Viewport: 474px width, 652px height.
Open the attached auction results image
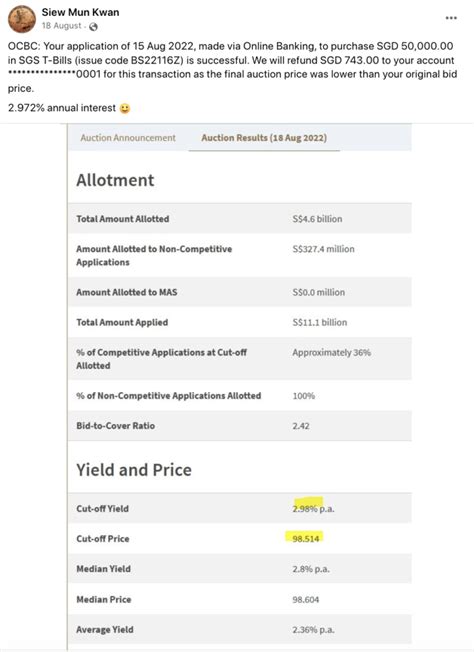point(239,387)
